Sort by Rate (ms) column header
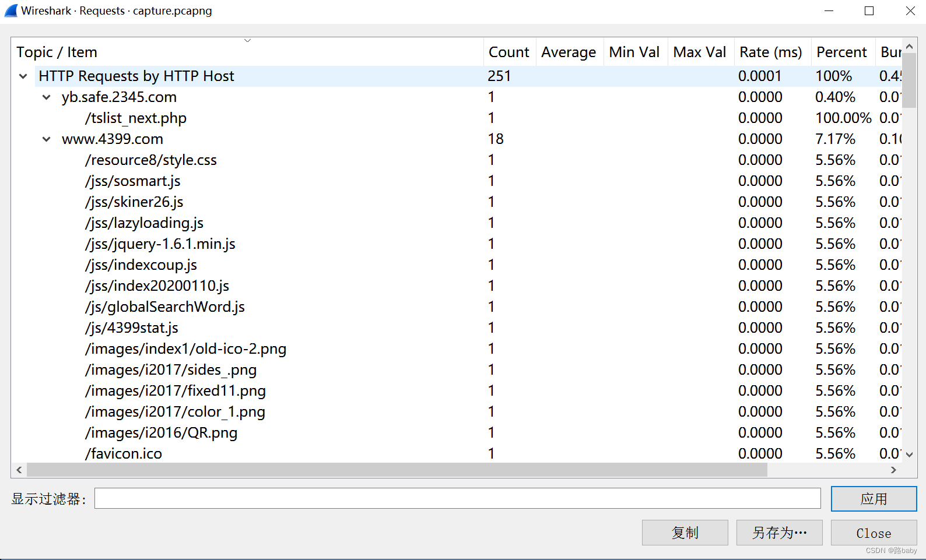This screenshot has height=560, width=926. pos(771,52)
